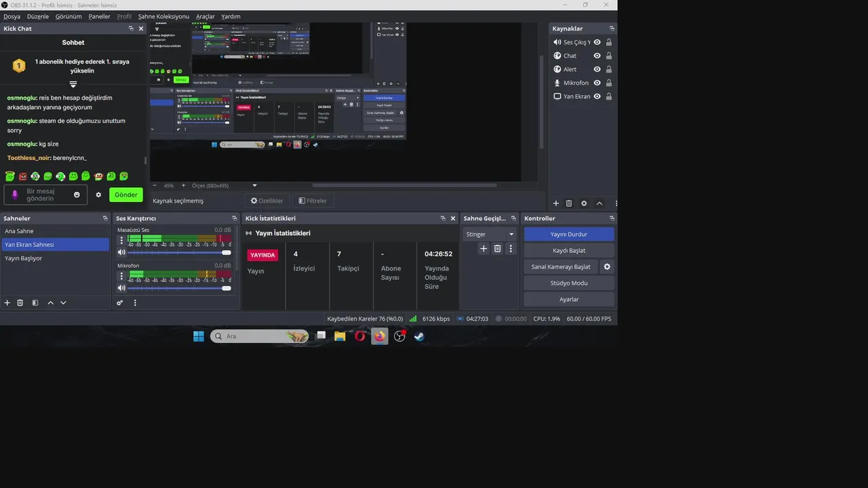868x488 pixels.
Task: Hide the Yan Ekran source
Action: tap(597, 96)
